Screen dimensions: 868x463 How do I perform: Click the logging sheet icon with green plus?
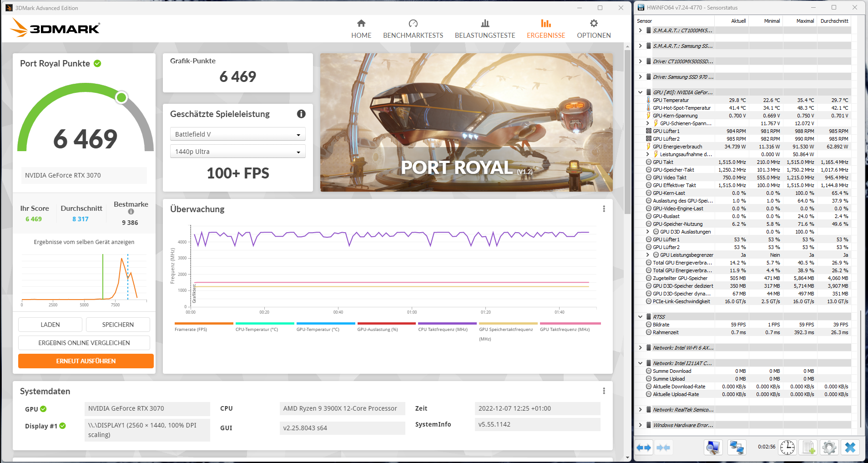(808, 448)
